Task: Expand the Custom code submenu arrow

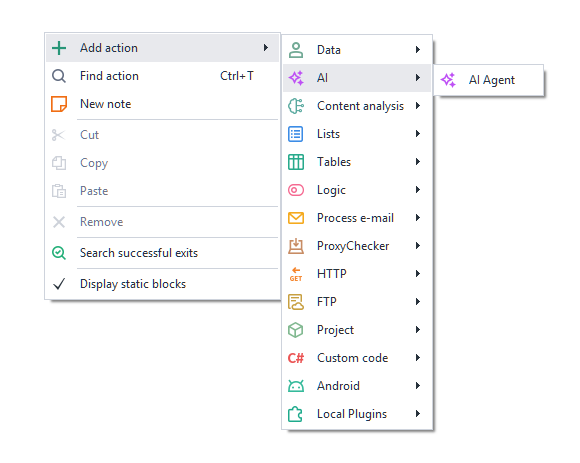Action: click(x=418, y=358)
